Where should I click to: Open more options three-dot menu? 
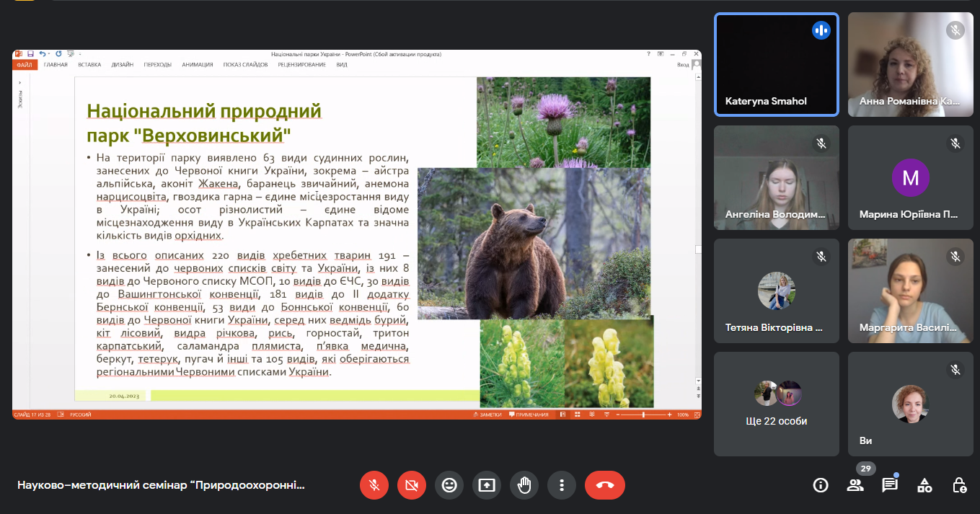click(562, 485)
